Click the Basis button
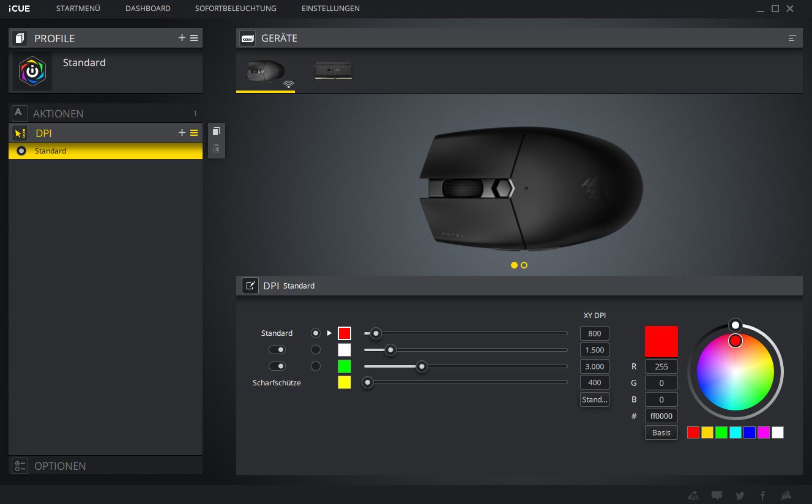Screen dimensions: 812x504 pos(661,432)
